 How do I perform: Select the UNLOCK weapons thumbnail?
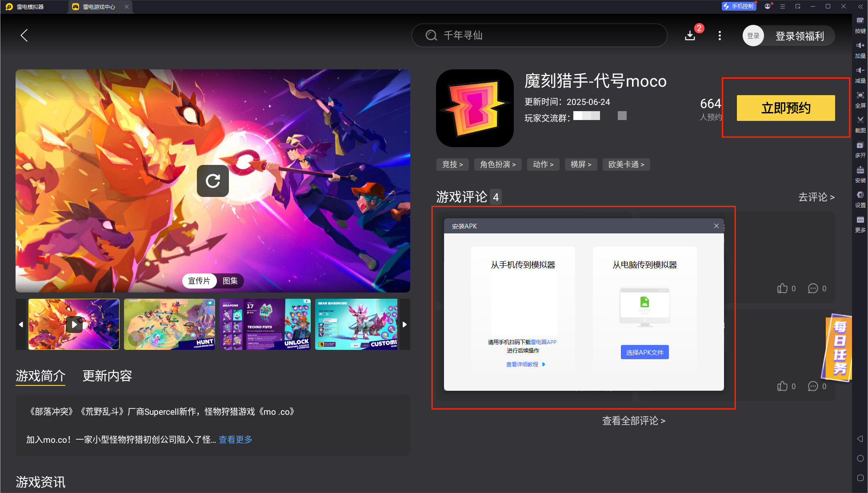(x=265, y=324)
